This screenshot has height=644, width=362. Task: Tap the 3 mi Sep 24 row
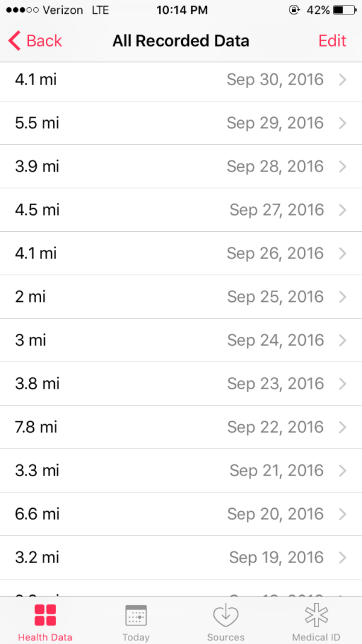[181, 340]
